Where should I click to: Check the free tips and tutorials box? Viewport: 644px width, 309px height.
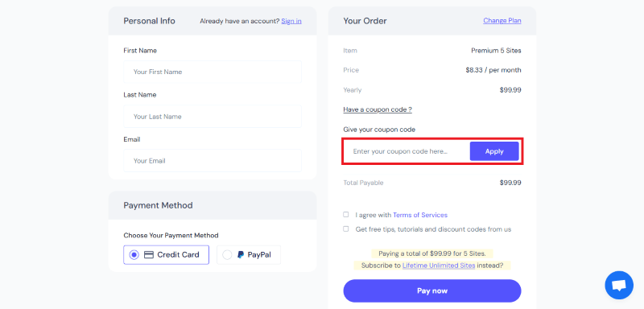(346, 229)
